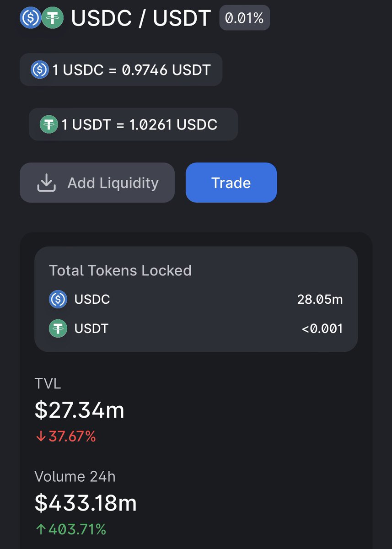Click the green up arrow next to 403.71%
This screenshot has height=549, width=392.
(x=41, y=530)
